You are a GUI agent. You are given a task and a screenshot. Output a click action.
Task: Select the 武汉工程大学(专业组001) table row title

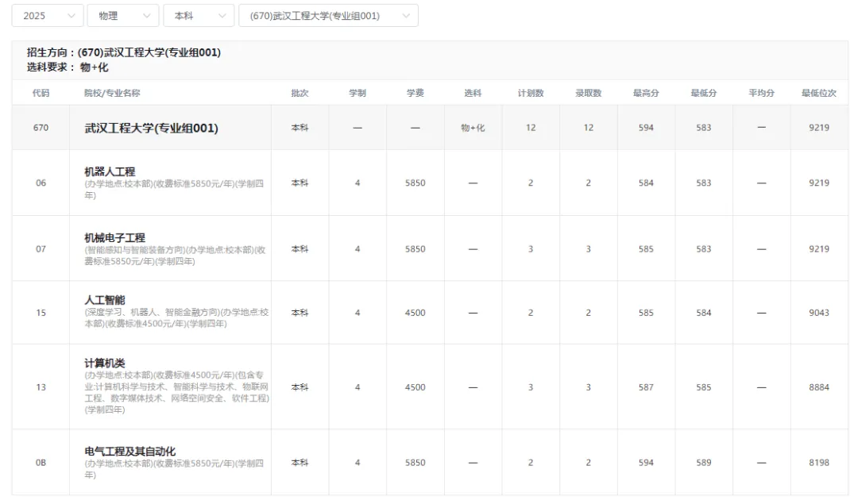point(152,128)
